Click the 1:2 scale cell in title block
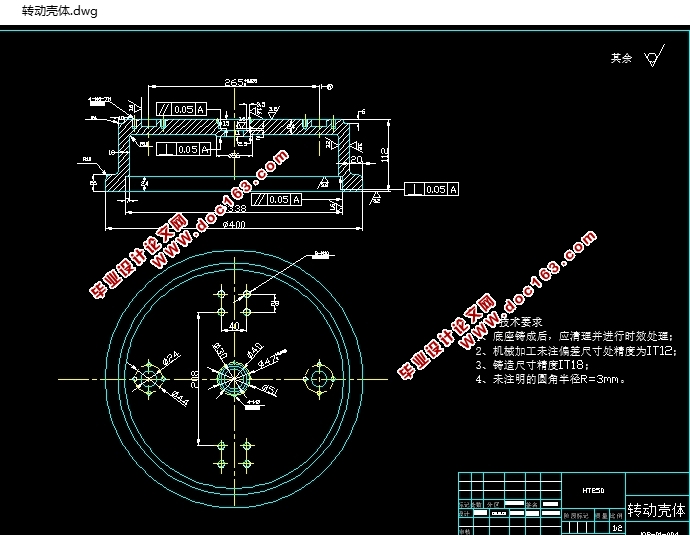The width and height of the screenshot is (690, 535). click(x=617, y=528)
